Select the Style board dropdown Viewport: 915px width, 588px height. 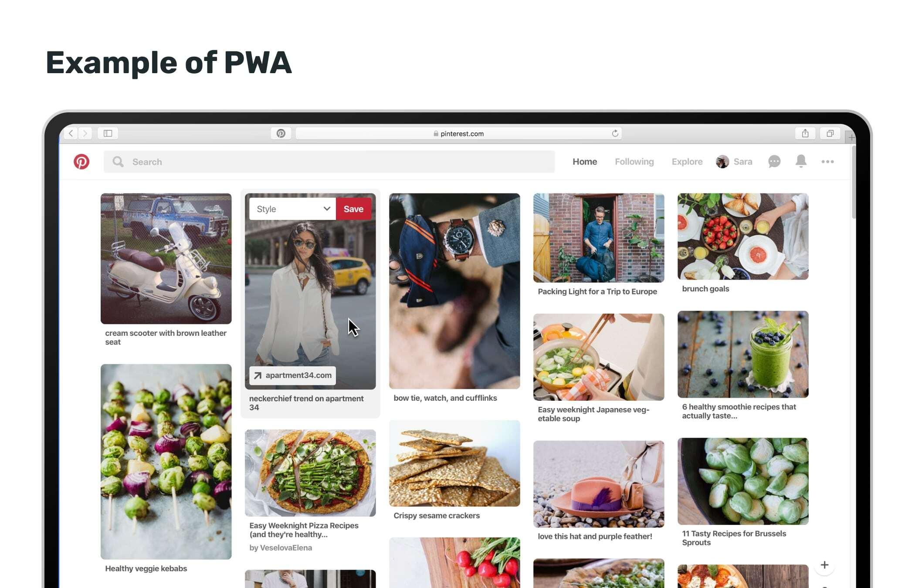(x=291, y=209)
